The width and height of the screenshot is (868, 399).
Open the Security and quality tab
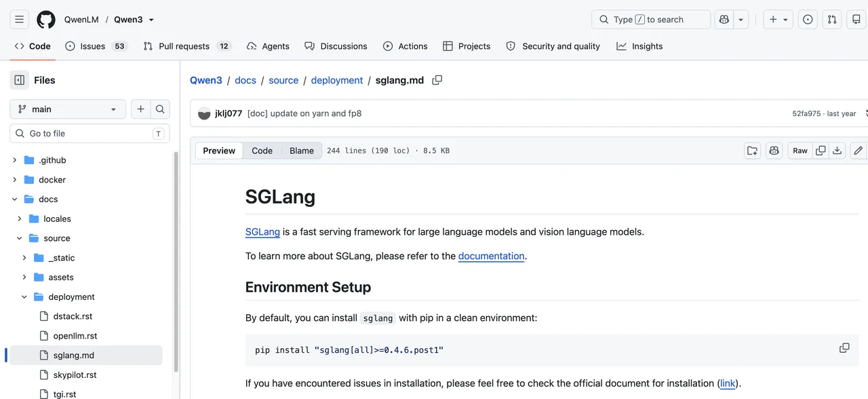tap(553, 46)
